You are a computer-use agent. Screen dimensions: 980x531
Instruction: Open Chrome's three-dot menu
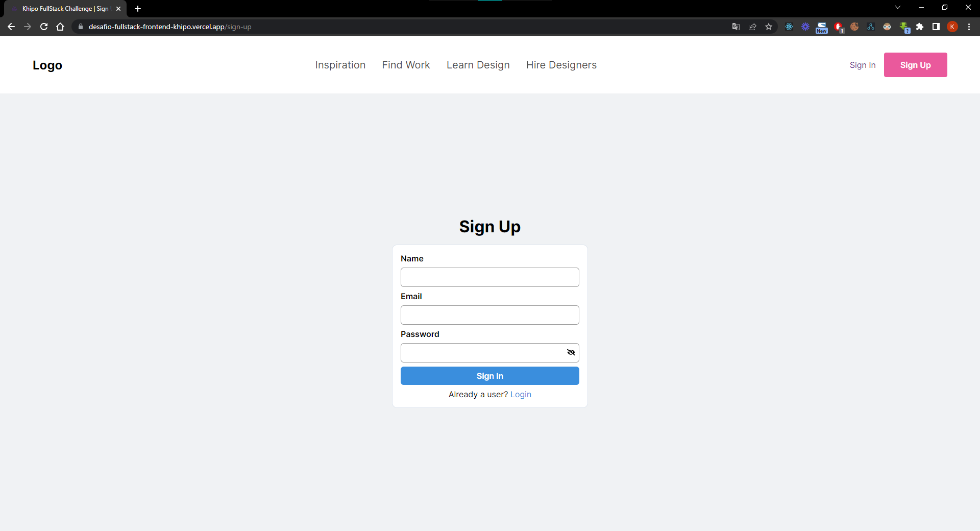pos(969,27)
